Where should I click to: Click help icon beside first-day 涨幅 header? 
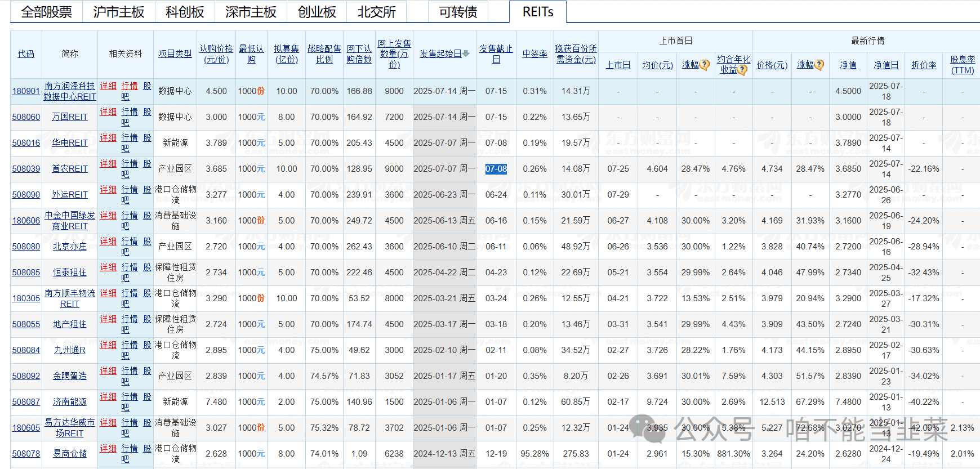705,65
